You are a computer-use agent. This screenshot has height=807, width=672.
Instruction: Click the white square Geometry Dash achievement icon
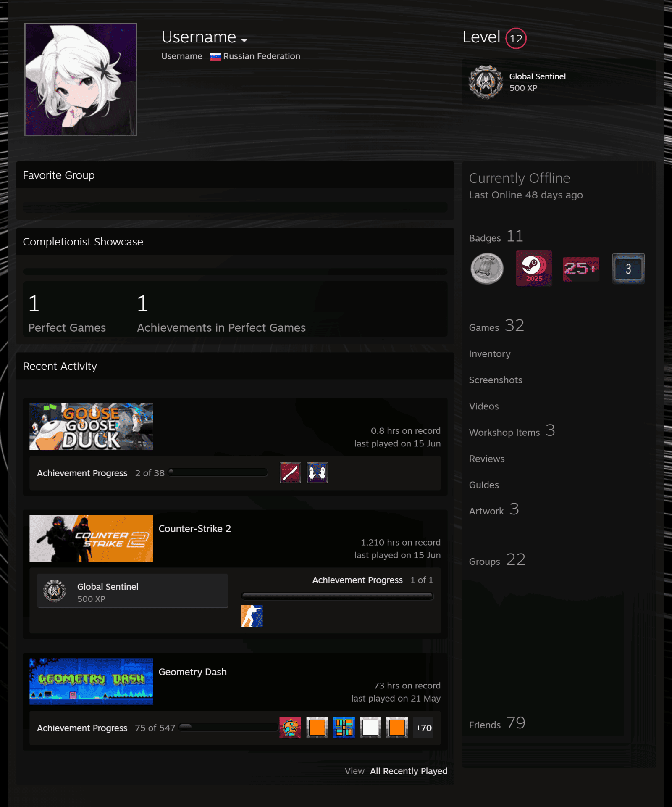tap(370, 728)
